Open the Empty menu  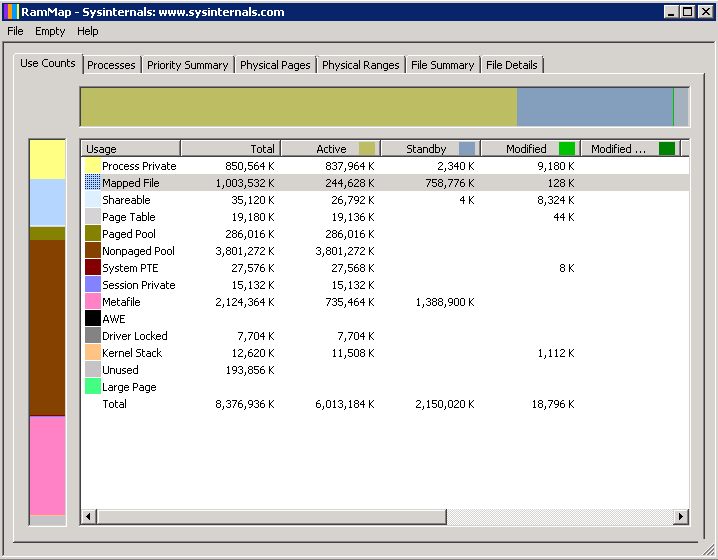point(50,31)
